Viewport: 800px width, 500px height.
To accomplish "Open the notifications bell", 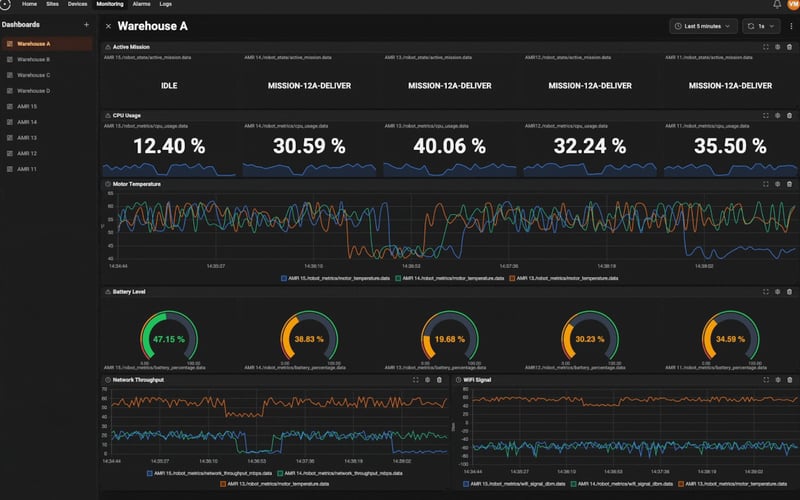I will click(x=777, y=5).
